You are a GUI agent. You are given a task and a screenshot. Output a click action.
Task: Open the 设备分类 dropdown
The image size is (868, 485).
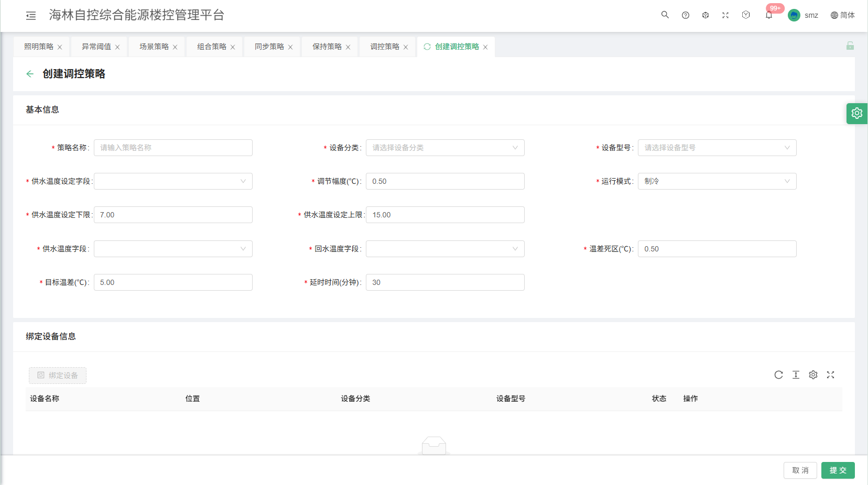[445, 148]
